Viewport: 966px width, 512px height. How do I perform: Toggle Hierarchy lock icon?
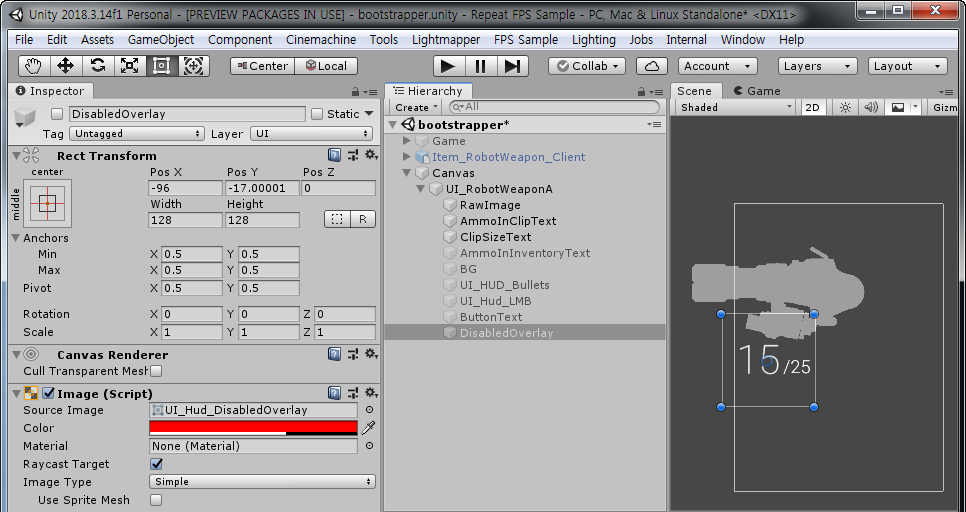pos(641,92)
